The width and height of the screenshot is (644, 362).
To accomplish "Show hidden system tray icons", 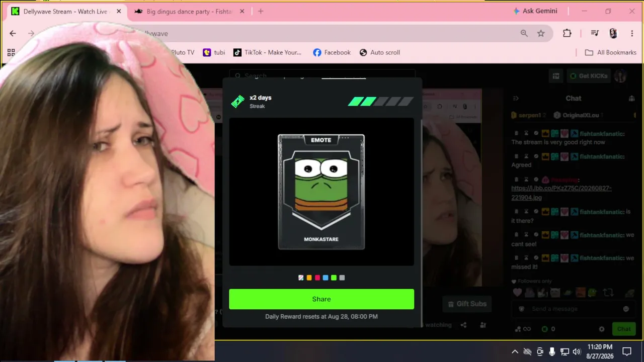I will point(515,351).
